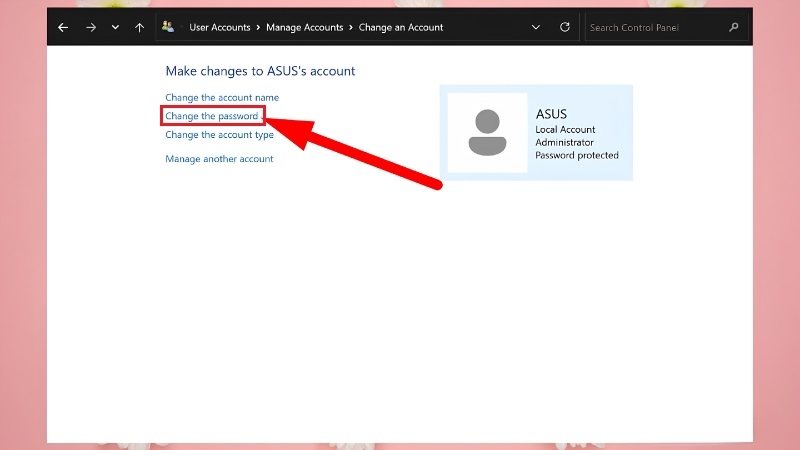Screen dimensions: 800x450
Task: Open Change the account name link
Action: pos(222,97)
